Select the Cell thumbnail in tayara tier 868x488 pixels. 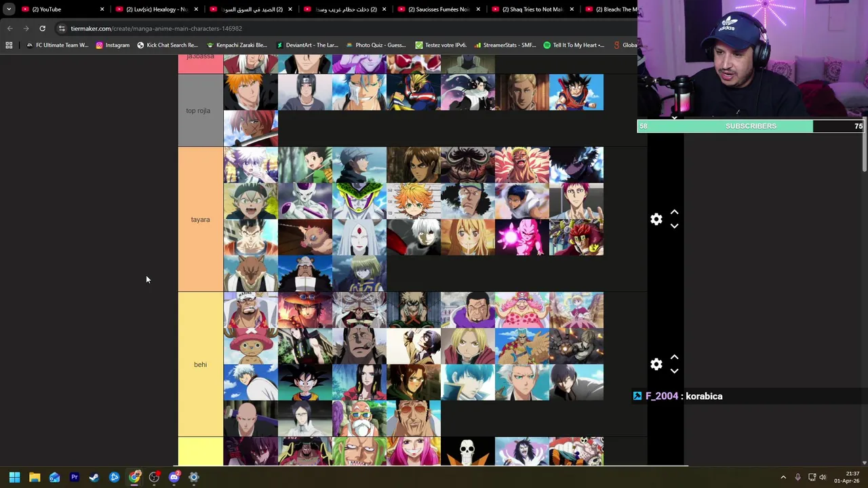(359, 201)
